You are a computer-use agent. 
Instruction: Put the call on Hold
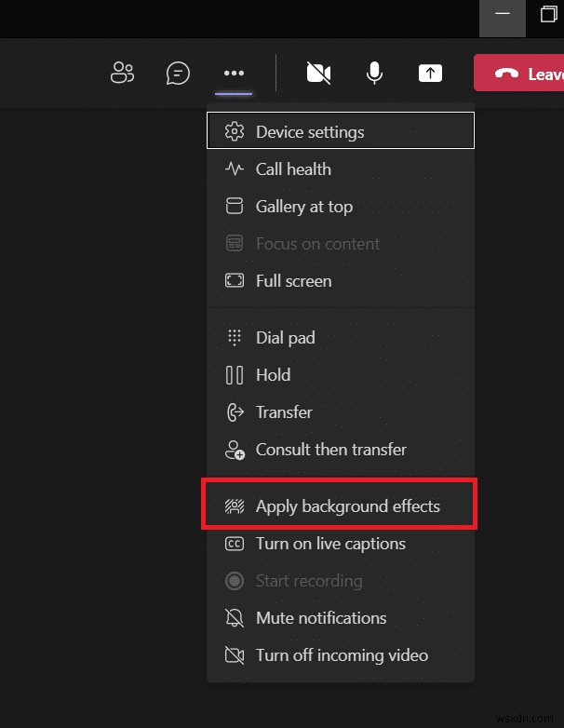point(341,374)
